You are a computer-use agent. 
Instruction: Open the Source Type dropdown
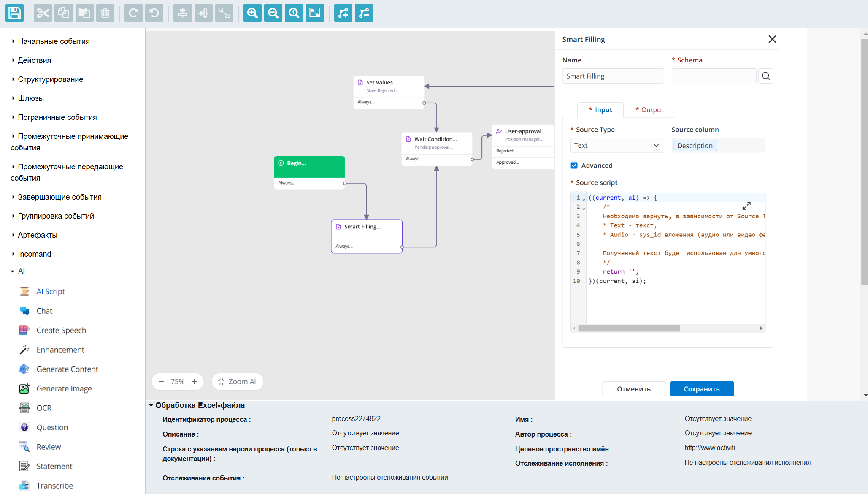[x=616, y=145]
